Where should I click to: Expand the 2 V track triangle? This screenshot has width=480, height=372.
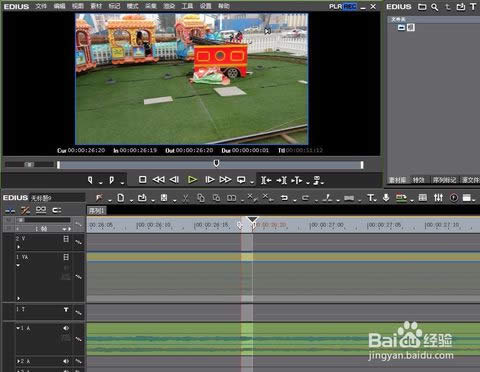18,247
